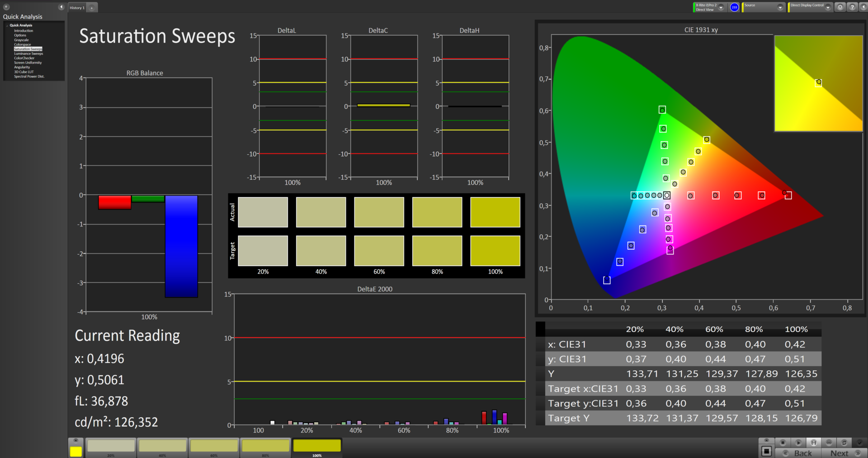
Task: Collapse the Quick Analysis side panel
Action: click(61, 7)
